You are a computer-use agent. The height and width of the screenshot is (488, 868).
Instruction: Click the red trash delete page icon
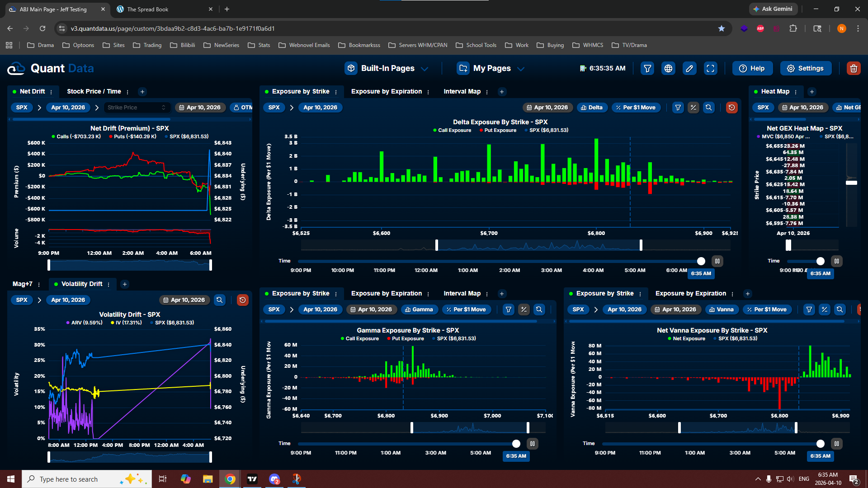tap(853, 69)
